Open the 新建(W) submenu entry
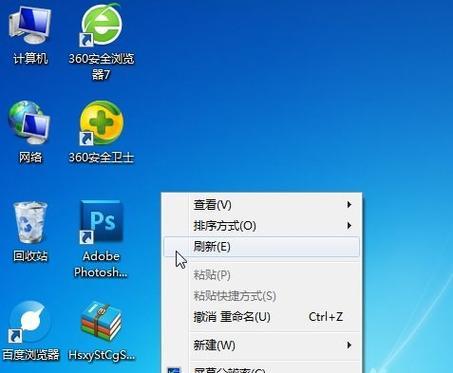 pos(262,345)
